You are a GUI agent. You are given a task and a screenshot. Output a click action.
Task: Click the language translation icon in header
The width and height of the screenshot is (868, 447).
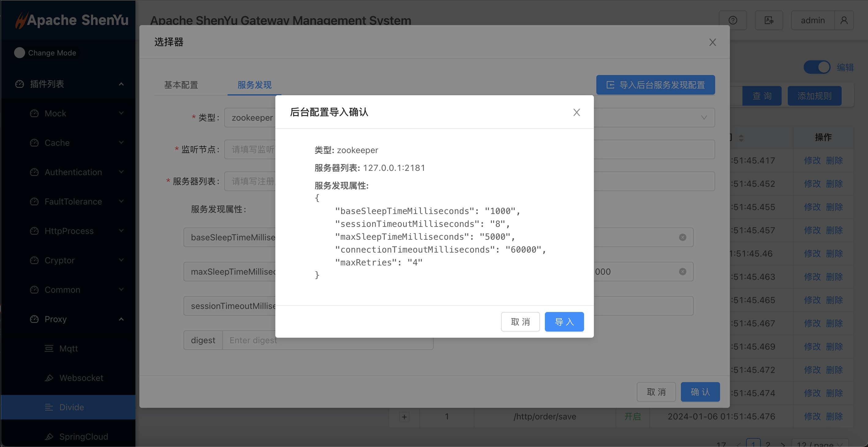pos(768,21)
